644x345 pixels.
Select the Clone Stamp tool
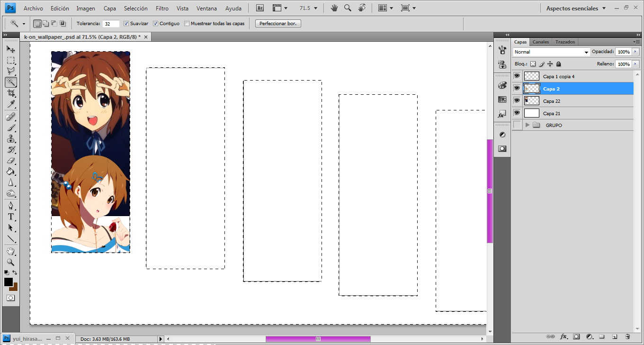[x=10, y=139]
